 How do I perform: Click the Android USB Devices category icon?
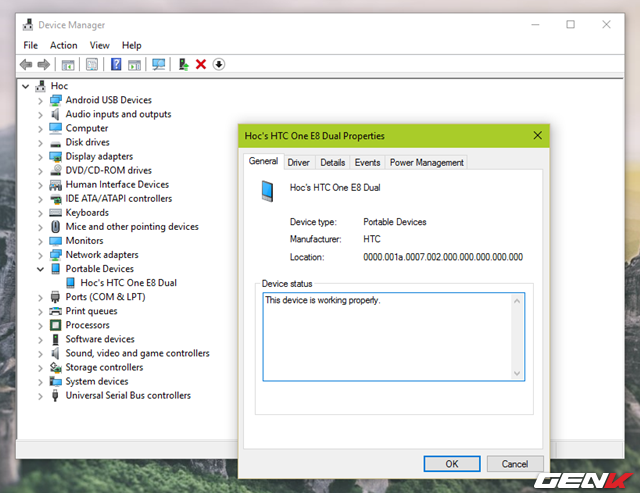(x=56, y=100)
